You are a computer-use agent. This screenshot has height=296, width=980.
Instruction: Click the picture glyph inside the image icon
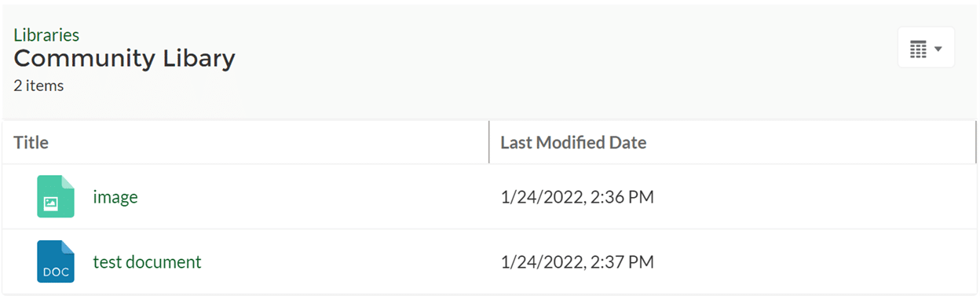pos(50,203)
